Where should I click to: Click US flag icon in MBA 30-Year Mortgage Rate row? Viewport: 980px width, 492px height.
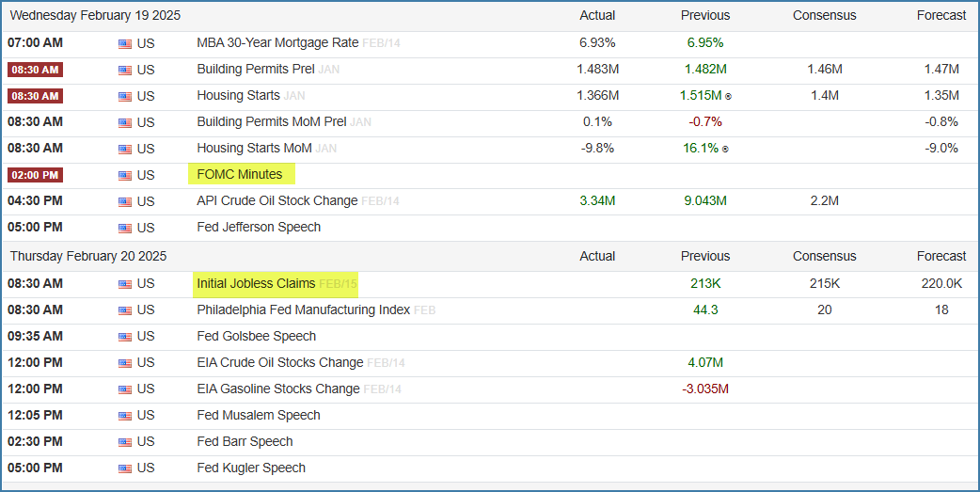125,44
